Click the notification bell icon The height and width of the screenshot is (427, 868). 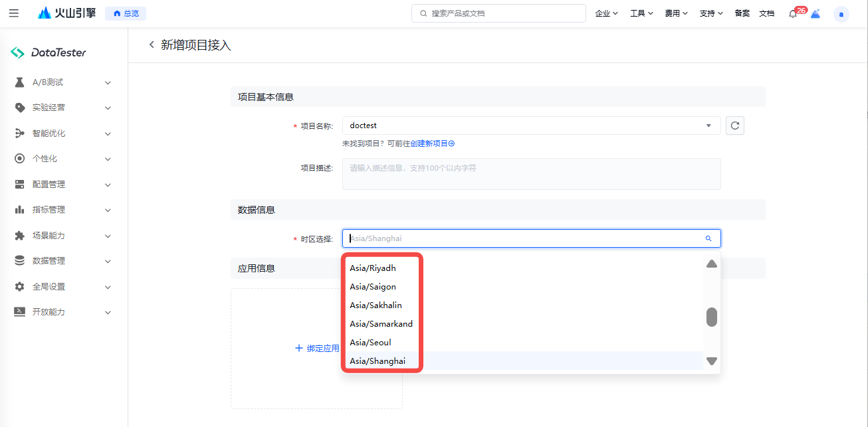click(792, 13)
